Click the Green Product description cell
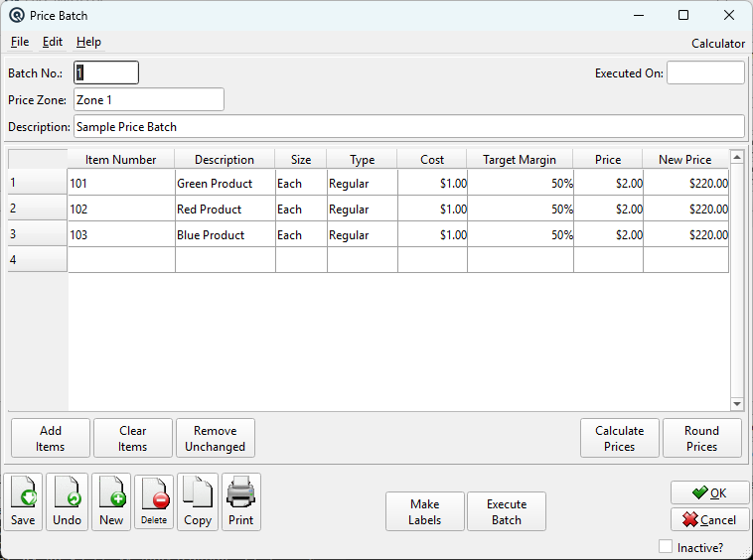Screen dimensions: 753x560 pos(226,183)
